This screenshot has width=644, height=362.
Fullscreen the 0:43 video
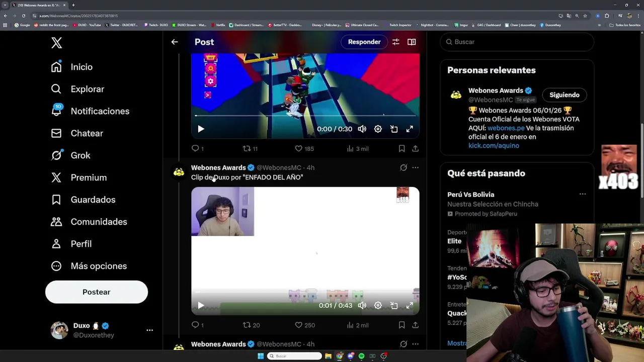[x=410, y=306]
